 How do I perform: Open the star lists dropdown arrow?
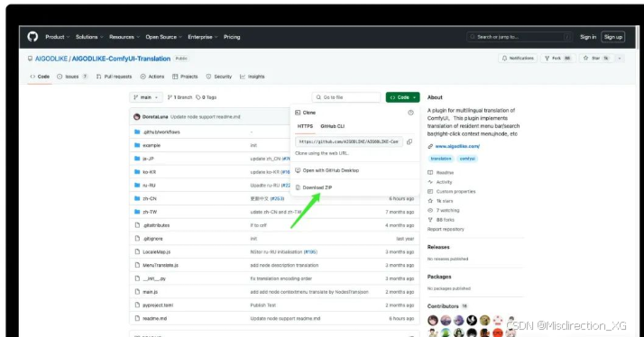point(620,59)
